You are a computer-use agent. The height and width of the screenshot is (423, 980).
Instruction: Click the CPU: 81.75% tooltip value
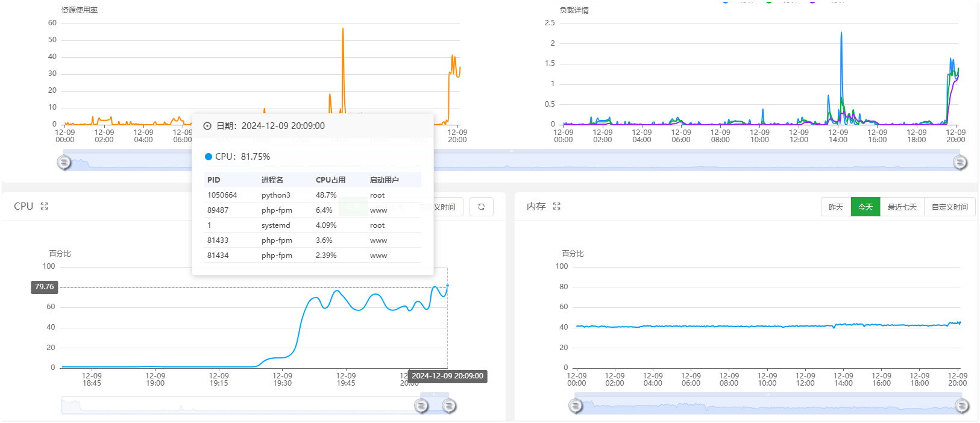(x=242, y=157)
